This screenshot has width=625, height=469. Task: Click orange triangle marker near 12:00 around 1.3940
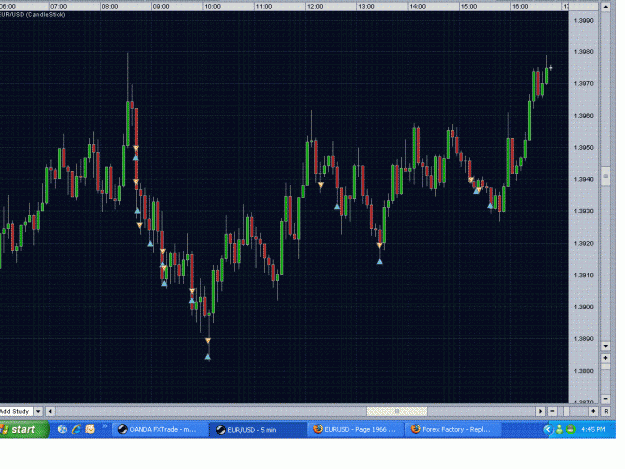pyautogui.click(x=321, y=185)
